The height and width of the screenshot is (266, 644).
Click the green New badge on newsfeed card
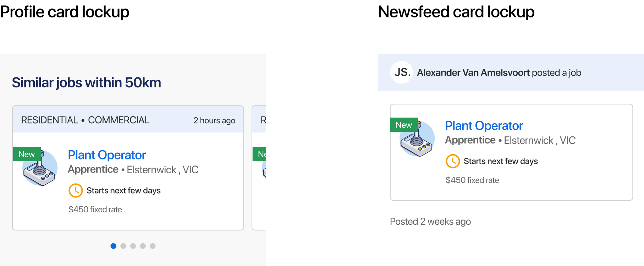[404, 125]
